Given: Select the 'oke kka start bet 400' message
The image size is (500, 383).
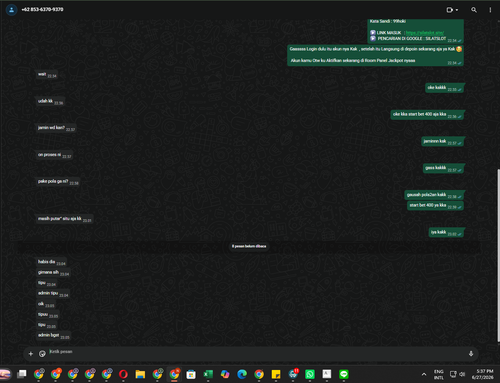Looking at the screenshot, I should point(427,115).
